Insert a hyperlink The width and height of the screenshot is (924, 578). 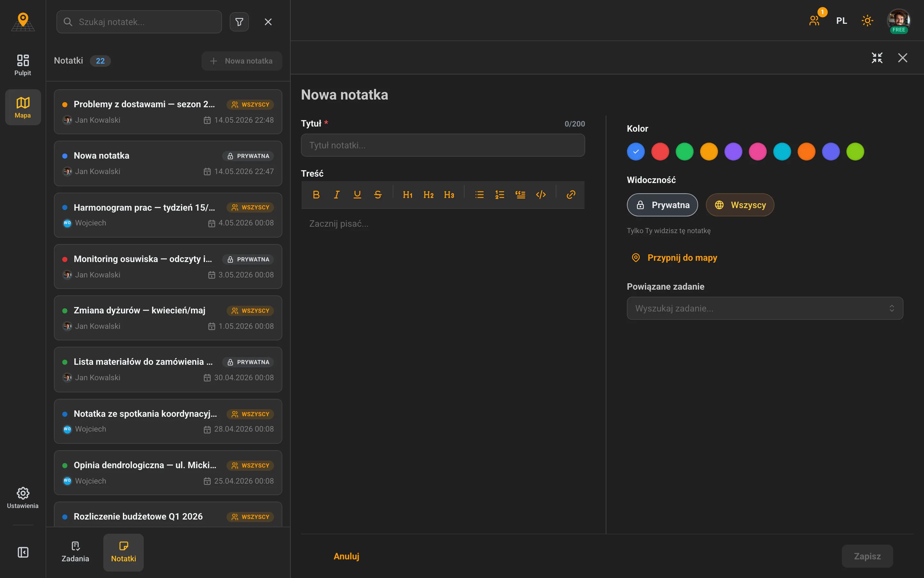[x=571, y=195]
